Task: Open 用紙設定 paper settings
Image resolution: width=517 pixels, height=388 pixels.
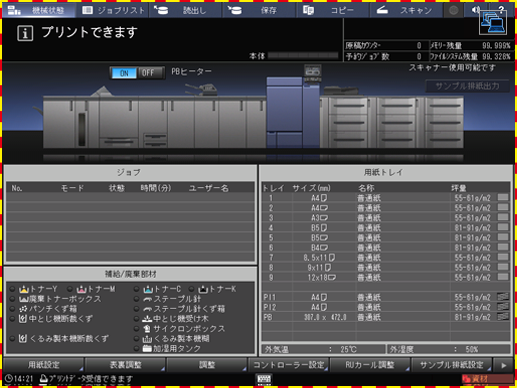Action: coord(43,365)
